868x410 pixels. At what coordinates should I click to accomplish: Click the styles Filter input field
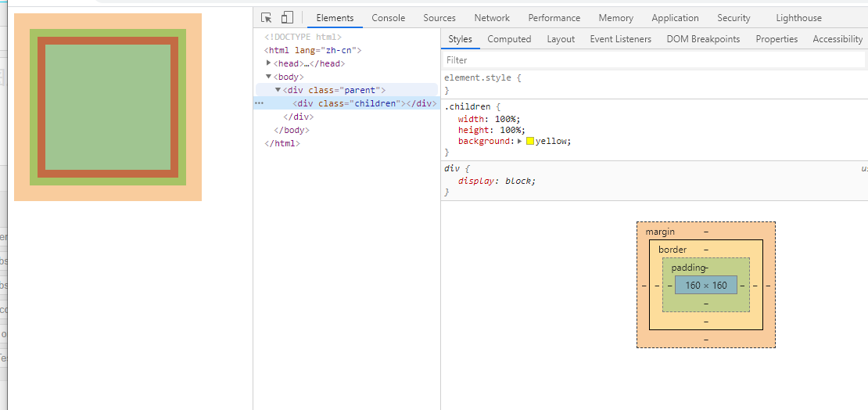pos(653,59)
